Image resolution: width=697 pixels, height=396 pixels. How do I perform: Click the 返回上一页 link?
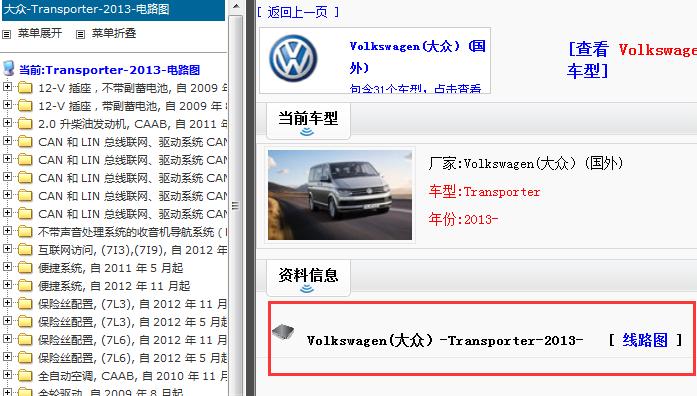tap(298, 12)
